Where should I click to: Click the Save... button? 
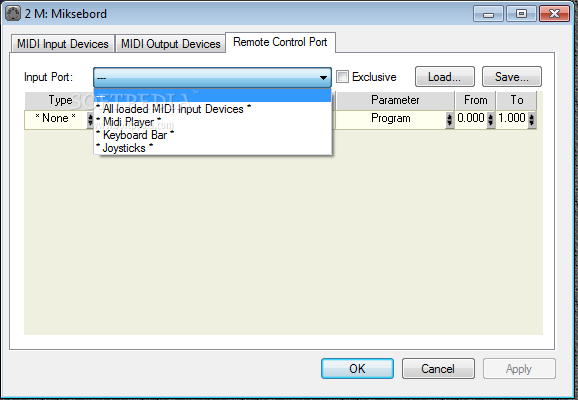click(x=512, y=77)
